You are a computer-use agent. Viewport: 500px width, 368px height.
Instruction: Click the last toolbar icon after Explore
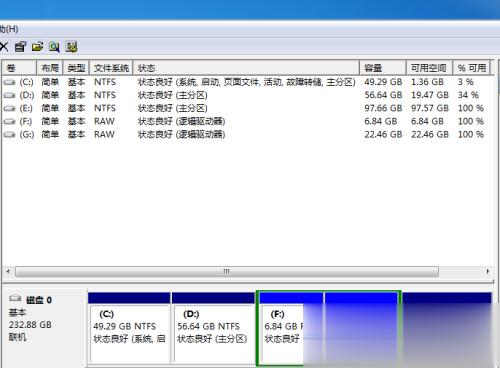click(x=71, y=47)
